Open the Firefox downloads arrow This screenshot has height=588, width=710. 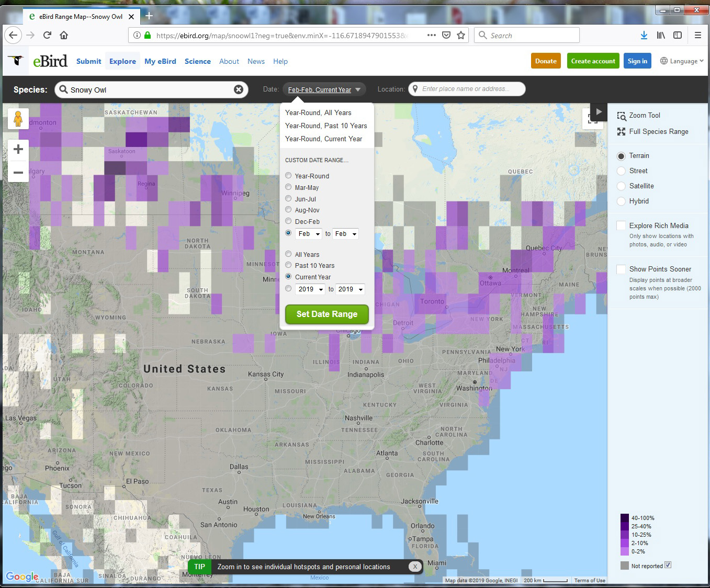coord(644,35)
